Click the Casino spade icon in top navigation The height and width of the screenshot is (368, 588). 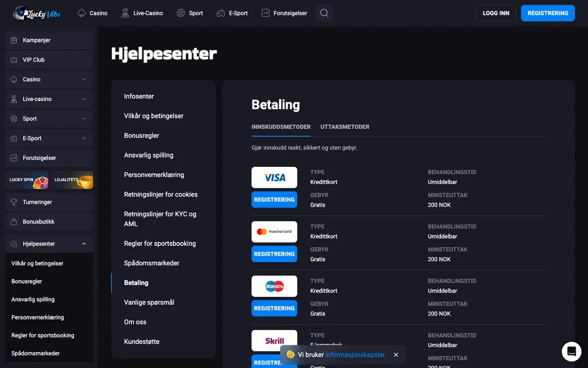coord(82,13)
